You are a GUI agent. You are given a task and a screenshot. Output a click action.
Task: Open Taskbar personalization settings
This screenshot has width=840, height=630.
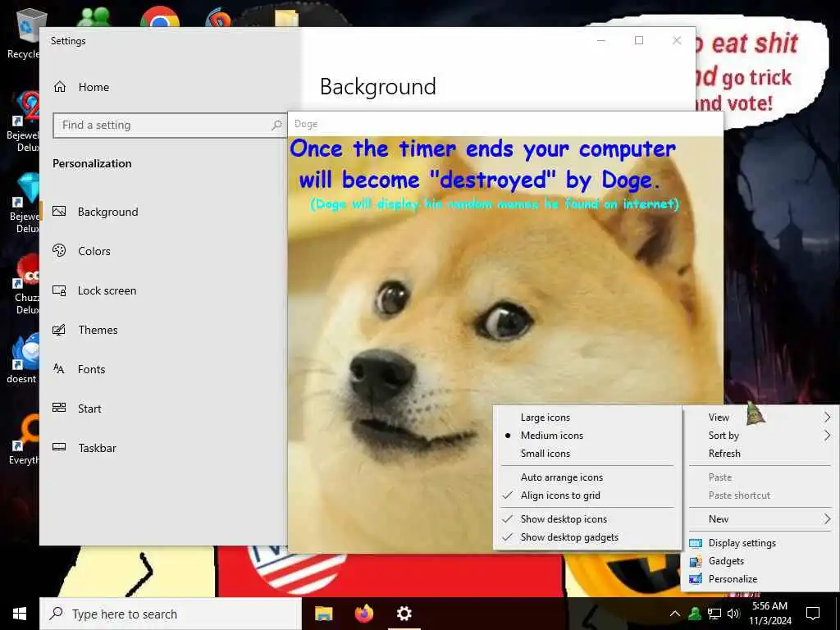84,448
